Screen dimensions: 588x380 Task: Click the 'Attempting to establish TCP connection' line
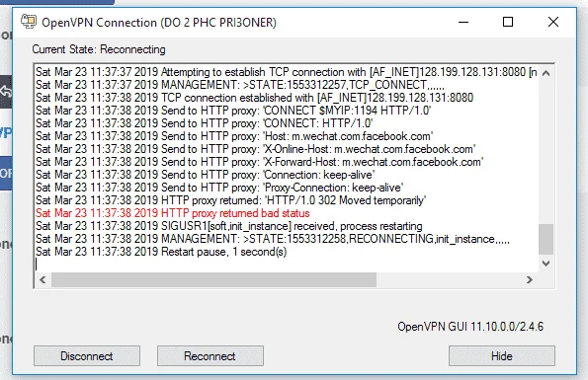click(x=287, y=72)
